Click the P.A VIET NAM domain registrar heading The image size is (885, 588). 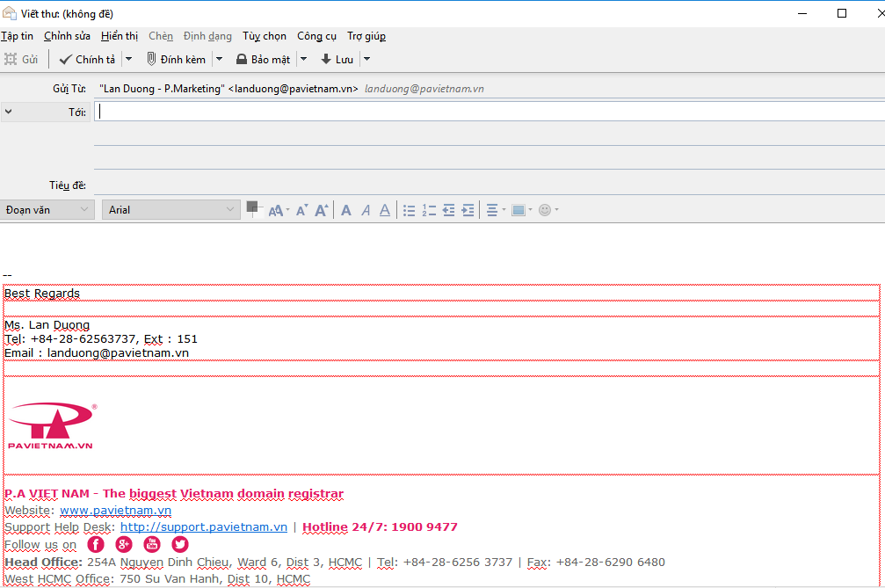pos(174,494)
